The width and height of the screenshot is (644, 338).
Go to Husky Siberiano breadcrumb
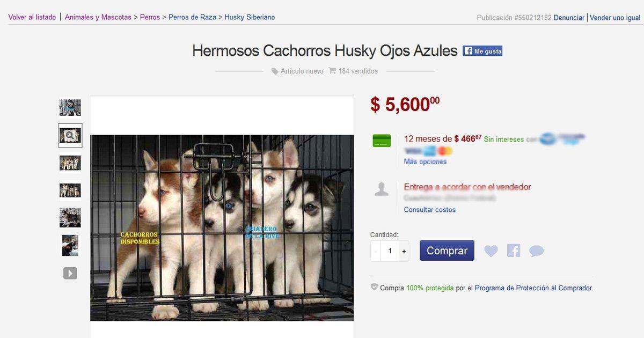pos(250,17)
